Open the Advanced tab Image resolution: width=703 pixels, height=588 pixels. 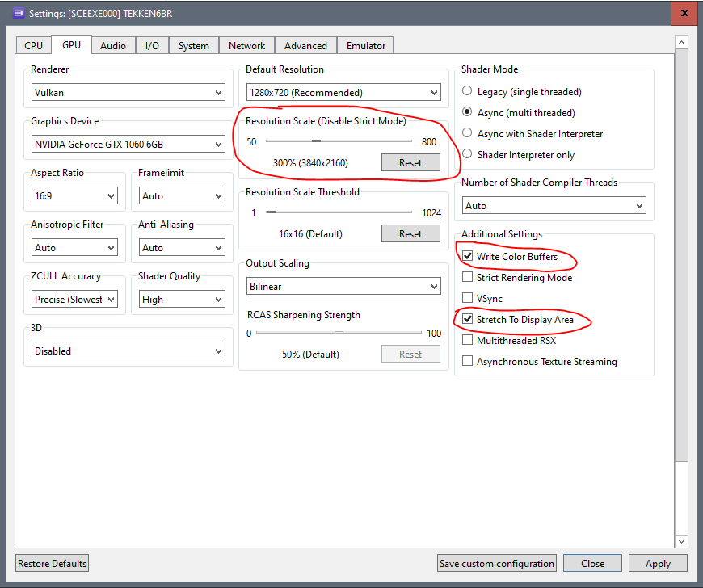click(305, 46)
